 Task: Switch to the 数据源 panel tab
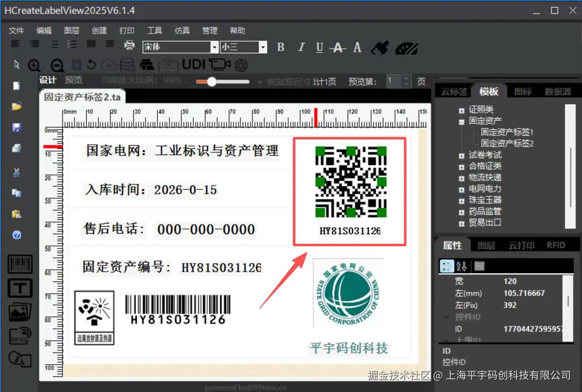click(558, 92)
